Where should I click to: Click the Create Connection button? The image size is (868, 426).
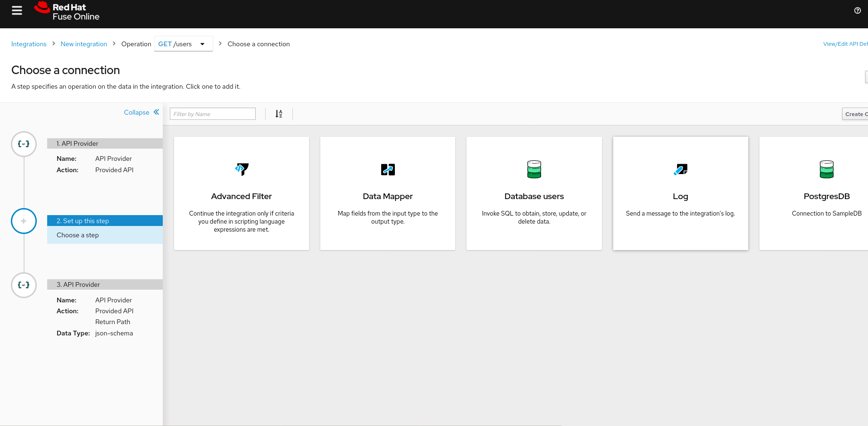[x=855, y=114]
